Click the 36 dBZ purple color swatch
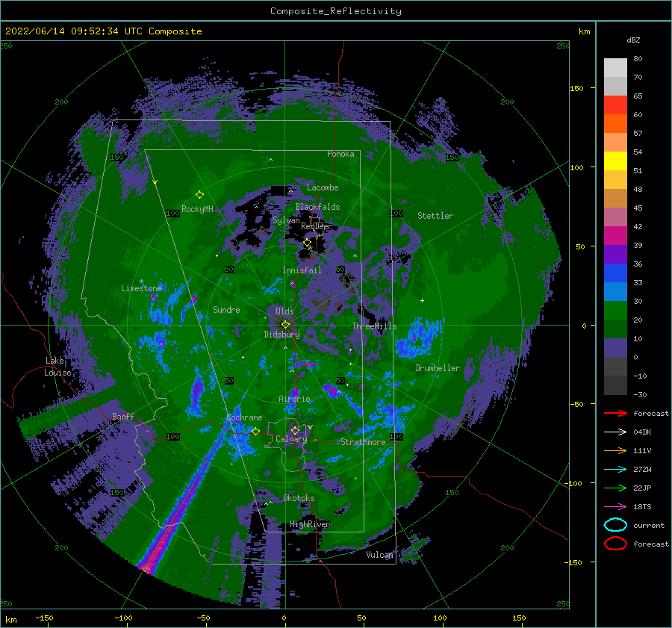Viewport: 672px width, 628px height. pyautogui.click(x=615, y=254)
